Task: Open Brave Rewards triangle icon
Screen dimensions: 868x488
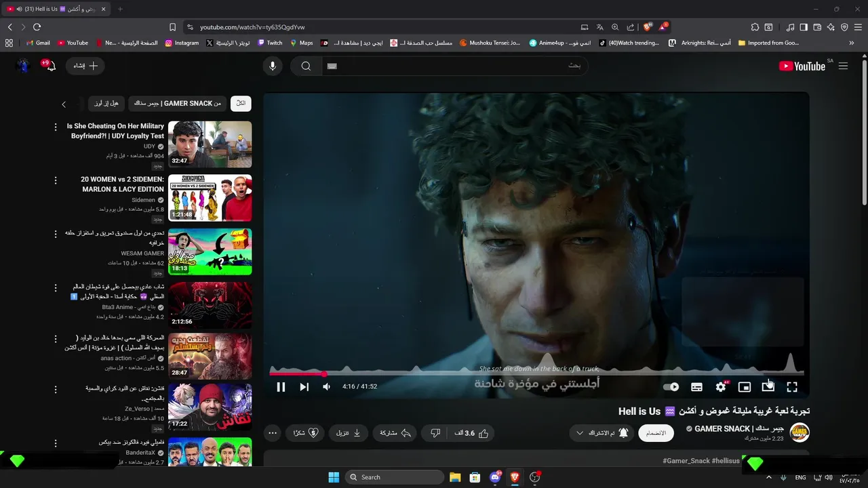Action: coord(663,27)
